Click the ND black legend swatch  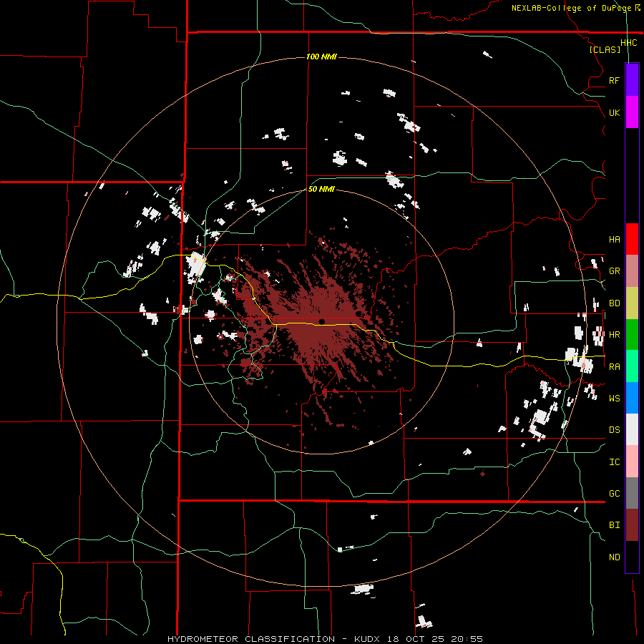pos(632,557)
